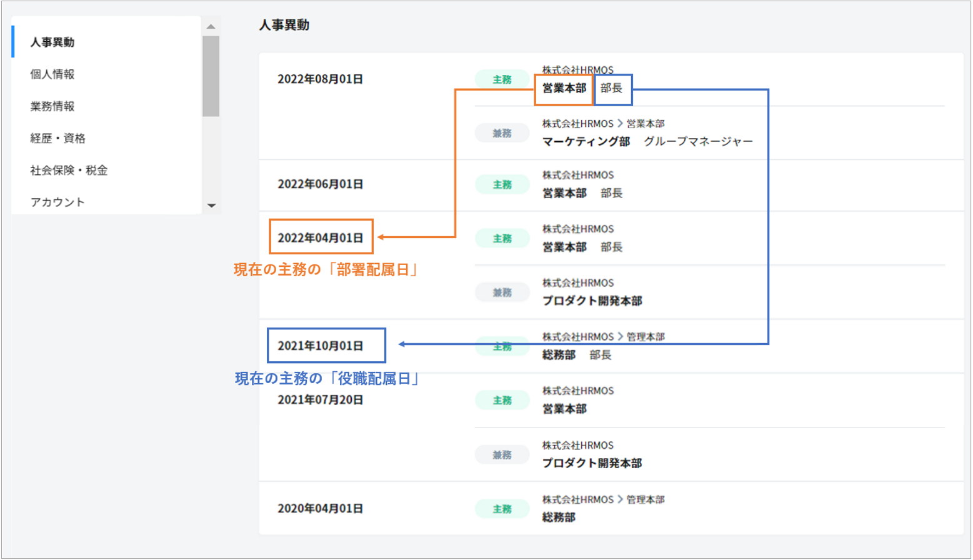Open 経歴・資格 menu item
Screen dimensions: 973x560
[57, 138]
